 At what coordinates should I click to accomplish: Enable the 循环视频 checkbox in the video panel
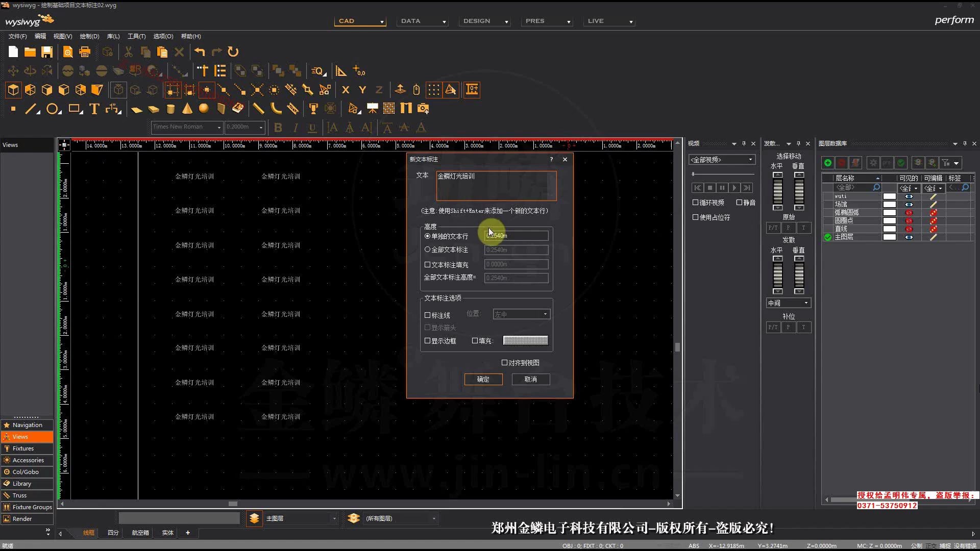(x=696, y=202)
